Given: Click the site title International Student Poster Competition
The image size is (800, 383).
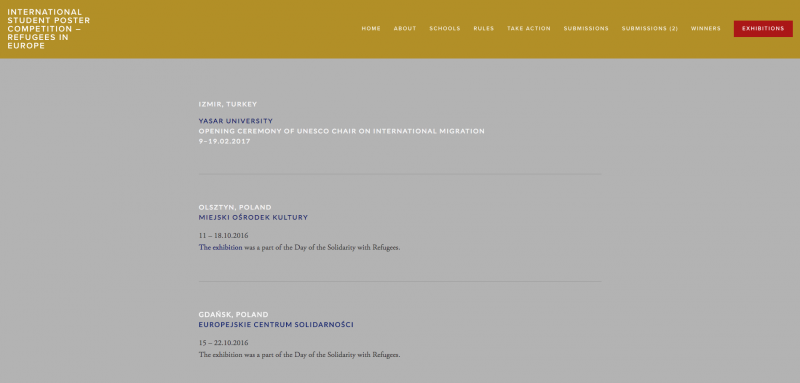Looking at the screenshot, I should [x=48, y=29].
